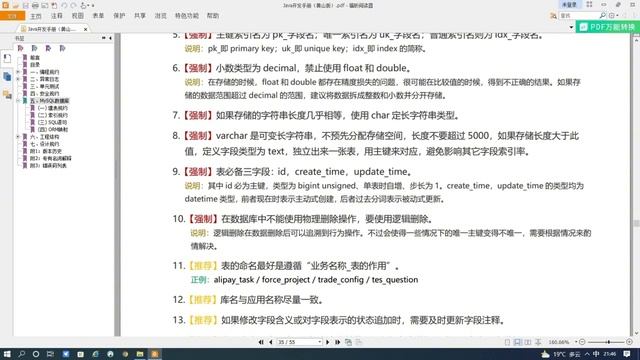Image resolution: width=640 pixels, height=360 pixels.
Task: Open the 帮助 ribbon tab
Action: 213,16
